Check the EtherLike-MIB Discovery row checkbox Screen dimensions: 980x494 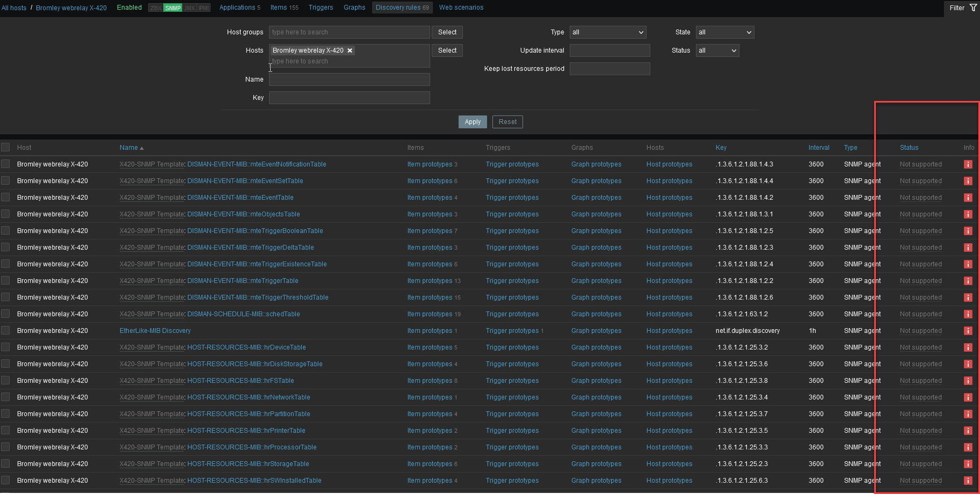5,330
